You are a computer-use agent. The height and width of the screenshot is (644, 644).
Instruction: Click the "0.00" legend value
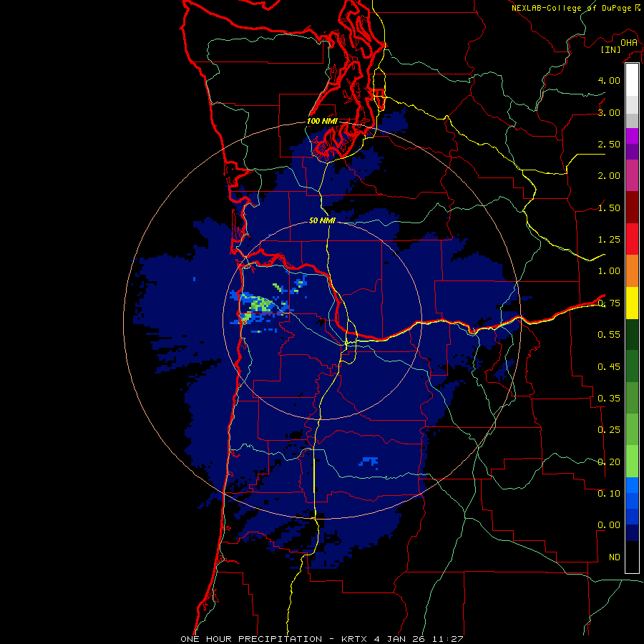pyautogui.click(x=609, y=525)
